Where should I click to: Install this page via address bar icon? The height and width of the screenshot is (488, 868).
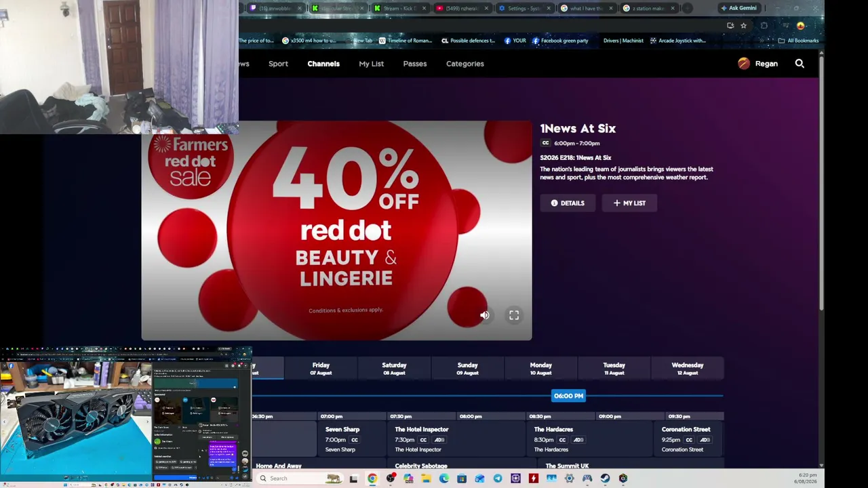tap(730, 26)
